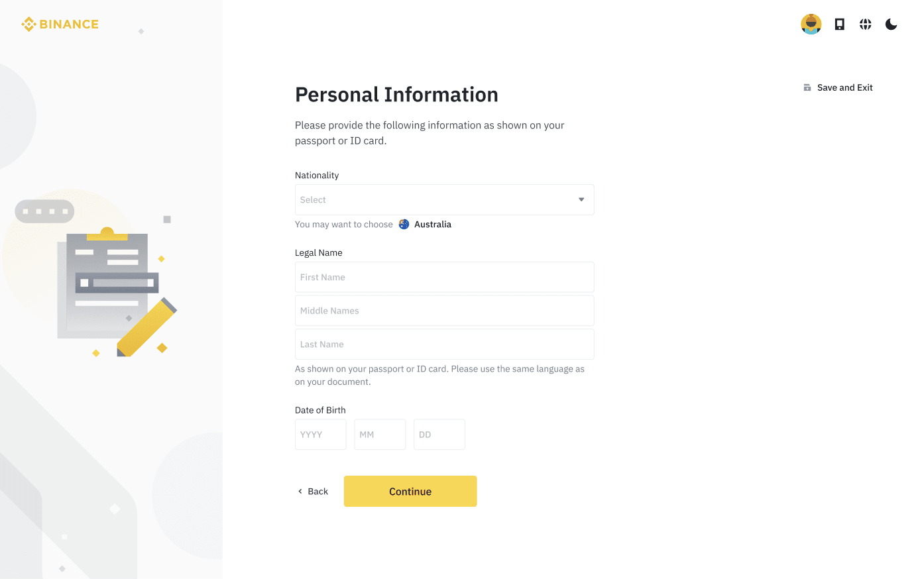The width and height of the screenshot is (924, 579).
Task: Click the birth year YYYY field
Action: 320,435
